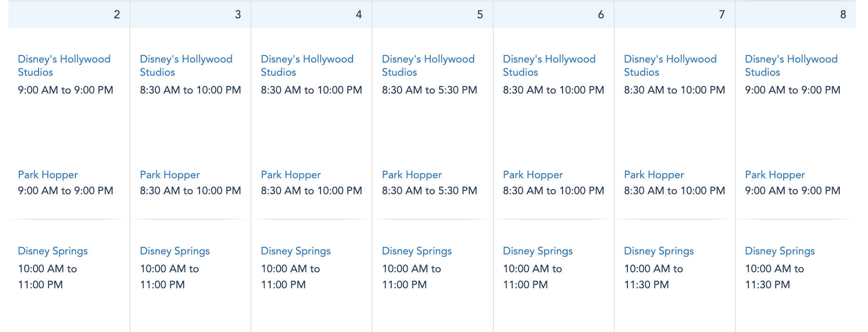Click Park Hopper link under day 2
The width and height of the screenshot is (868, 332).
[48, 175]
